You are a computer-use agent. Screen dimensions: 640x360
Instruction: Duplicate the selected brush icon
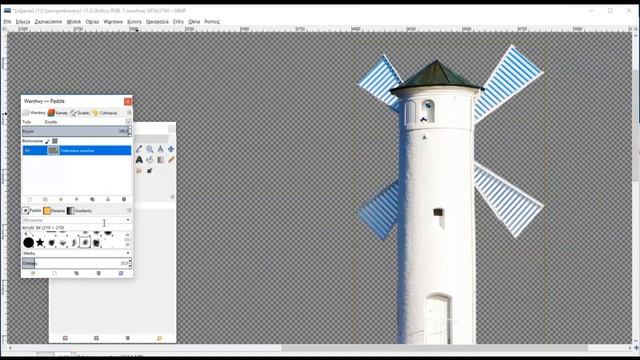pyautogui.click(x=76, y=273)
